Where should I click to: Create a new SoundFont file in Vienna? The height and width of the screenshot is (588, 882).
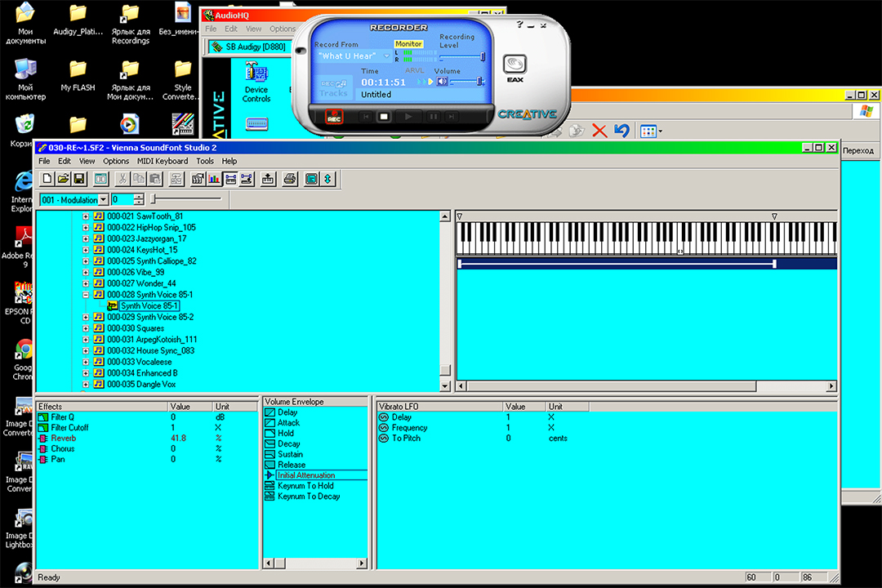pos(47,179)
